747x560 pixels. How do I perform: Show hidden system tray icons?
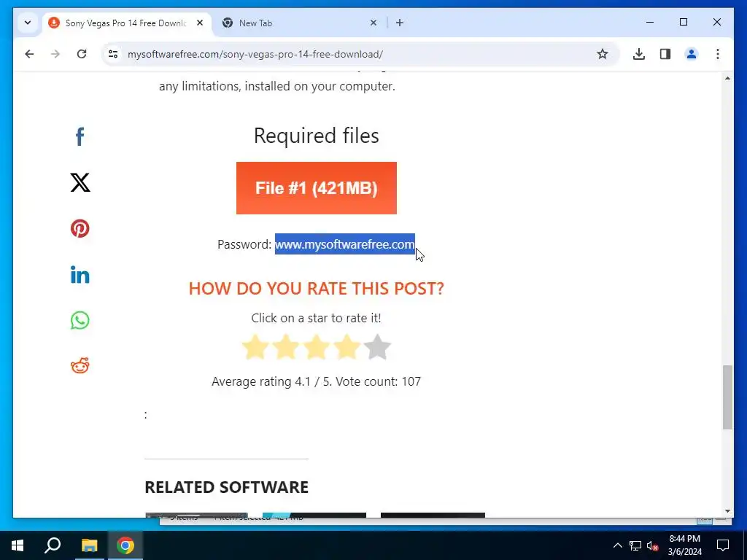[617, 545]
